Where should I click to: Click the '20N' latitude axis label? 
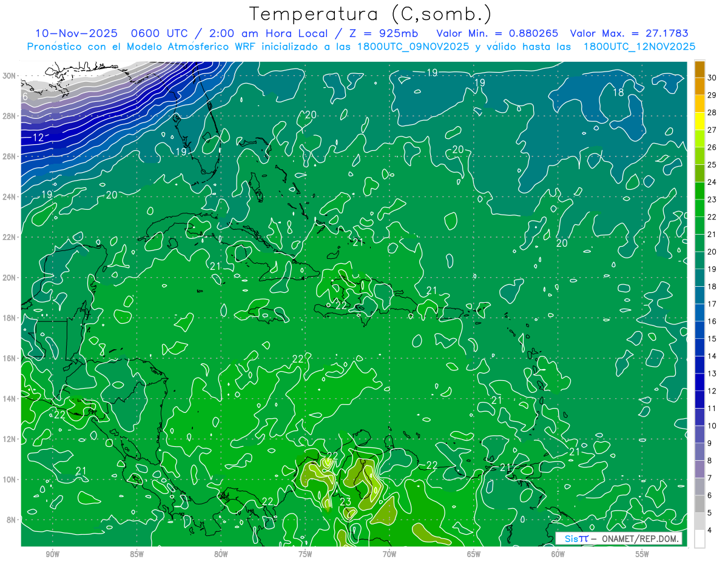[10, 278]
